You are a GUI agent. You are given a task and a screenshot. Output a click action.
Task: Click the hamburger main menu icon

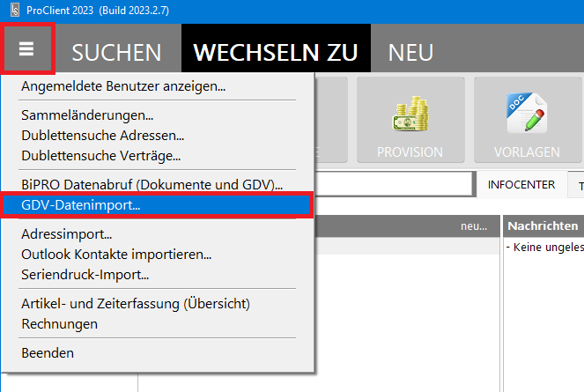[27, 49]
